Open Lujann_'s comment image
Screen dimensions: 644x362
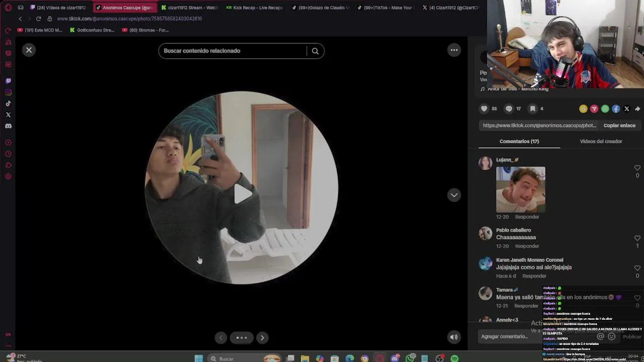click(521, 190)
